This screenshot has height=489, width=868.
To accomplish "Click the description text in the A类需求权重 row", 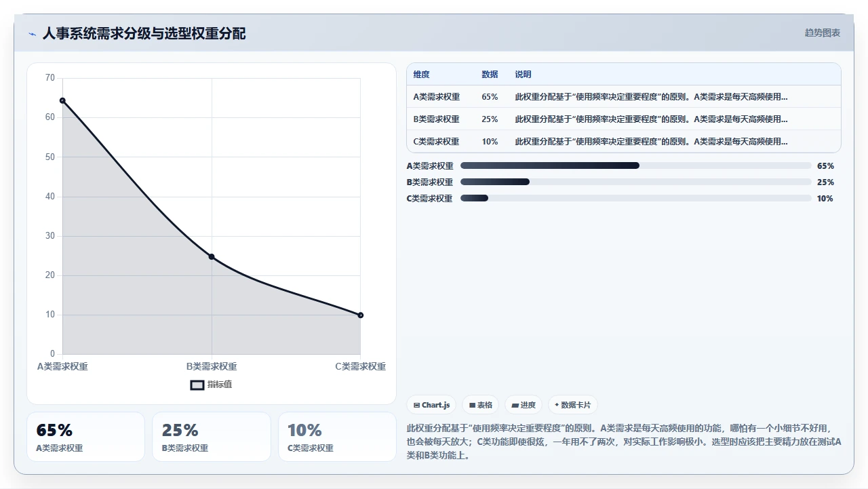I will (651, 97).
